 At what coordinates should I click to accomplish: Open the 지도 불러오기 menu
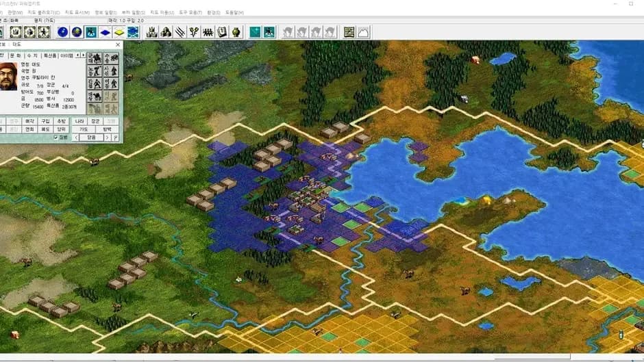click(44, 13)
